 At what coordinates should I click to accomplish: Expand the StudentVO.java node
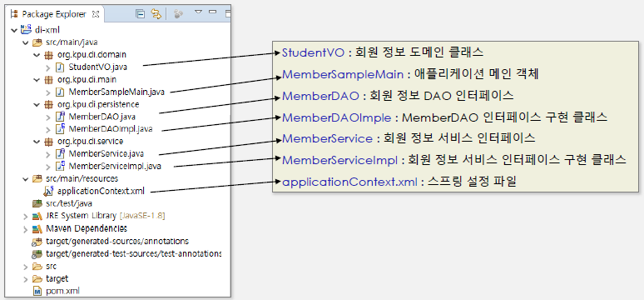coord(48,67)
